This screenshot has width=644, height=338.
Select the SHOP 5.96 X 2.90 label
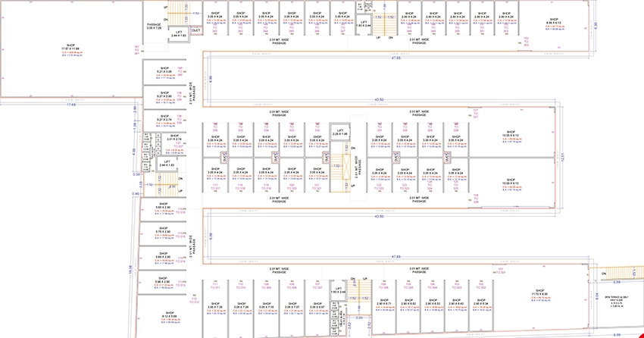(164, 280)
